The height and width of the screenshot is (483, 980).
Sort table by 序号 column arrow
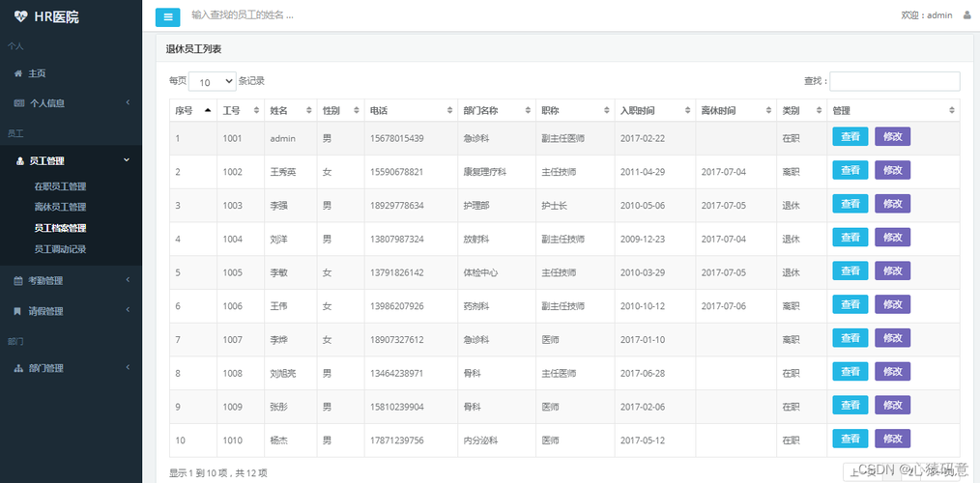(x=208, y=110)
